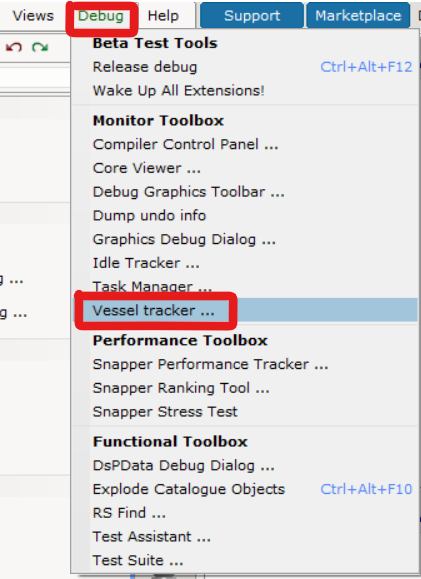Click the undo arrow icon
Viewport: 421px width, 579px height.
coord(14,47)
